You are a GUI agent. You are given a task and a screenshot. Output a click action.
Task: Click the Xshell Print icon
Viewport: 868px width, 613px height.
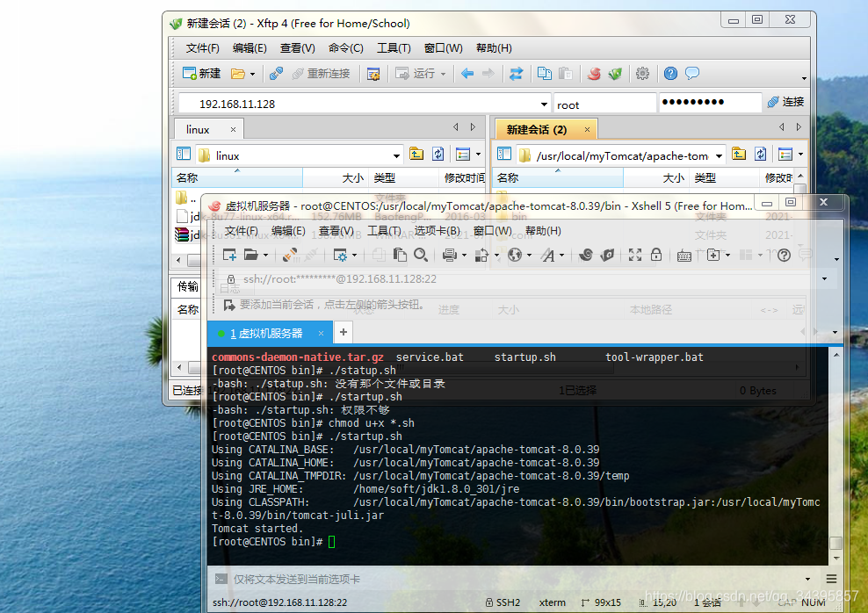tap(450, 255)
